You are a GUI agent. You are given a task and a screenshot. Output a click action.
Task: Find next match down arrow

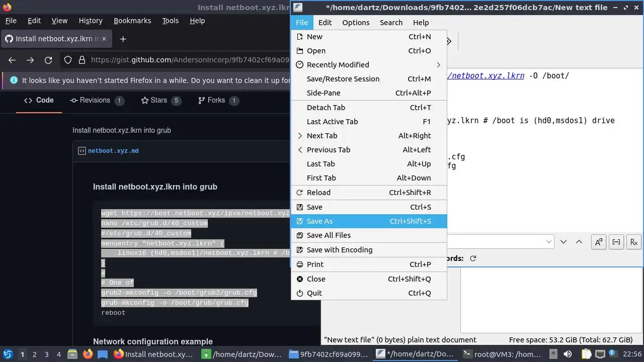click(x=563, y=242)
